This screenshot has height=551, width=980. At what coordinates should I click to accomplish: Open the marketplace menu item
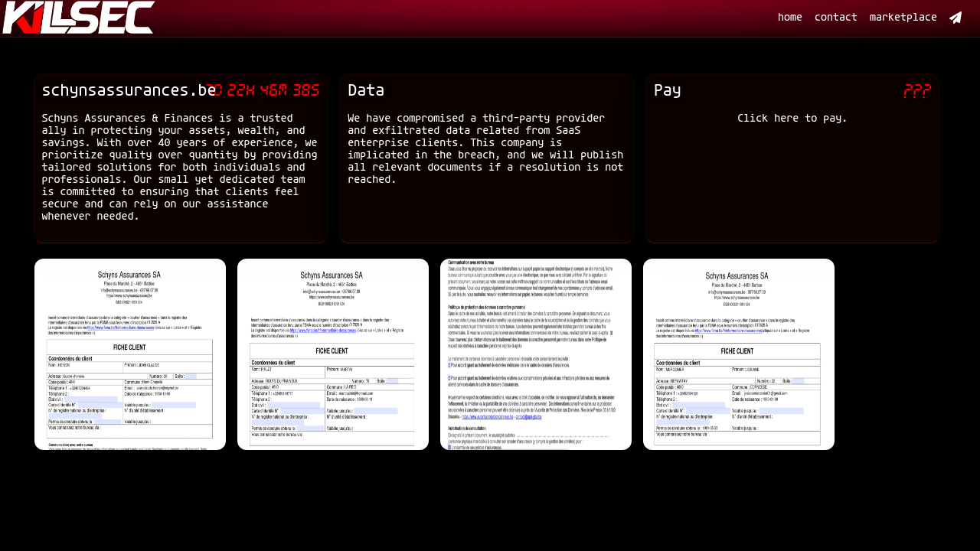click(x=903, y=18)
